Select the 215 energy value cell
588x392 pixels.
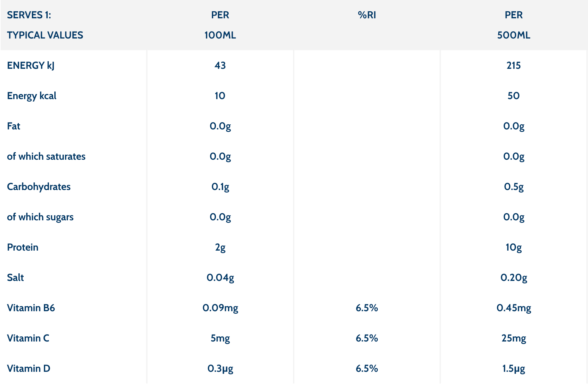pyautogui.click(x=513, y=65)
